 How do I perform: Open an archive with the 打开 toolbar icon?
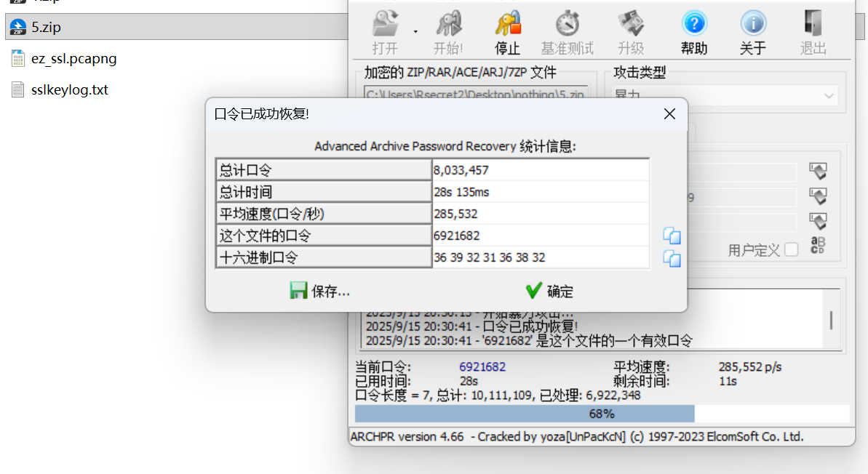pyautogui.click(x=385, y=33)
